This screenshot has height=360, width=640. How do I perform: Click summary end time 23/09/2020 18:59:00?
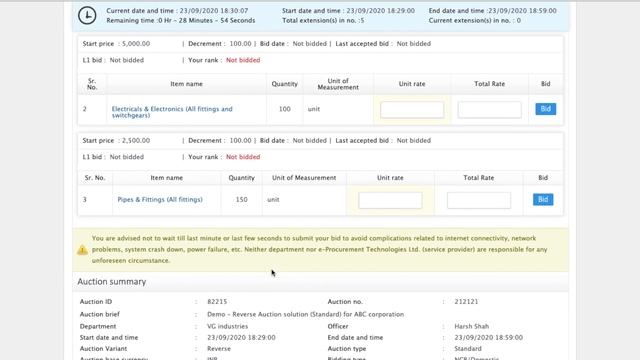[x=489, y=338]
